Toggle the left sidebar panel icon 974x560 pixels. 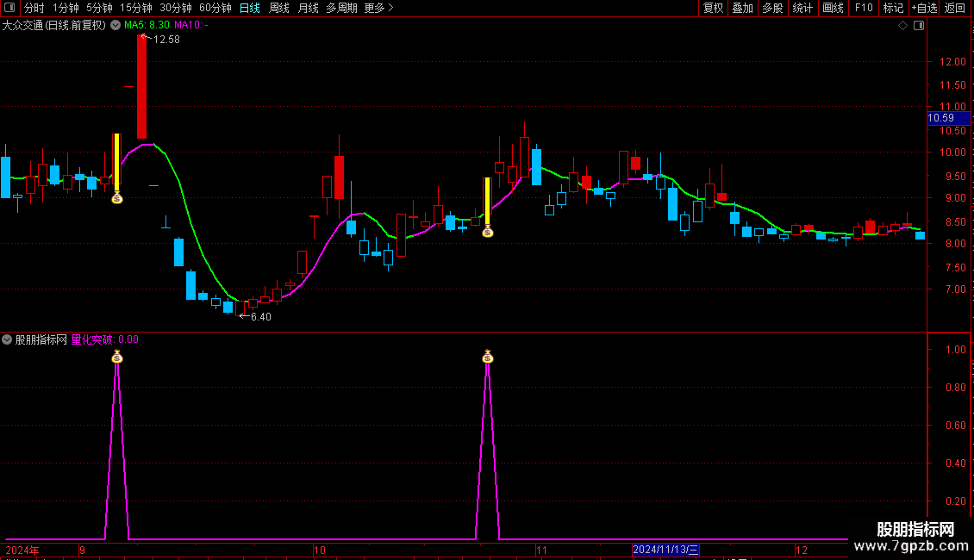9,8
